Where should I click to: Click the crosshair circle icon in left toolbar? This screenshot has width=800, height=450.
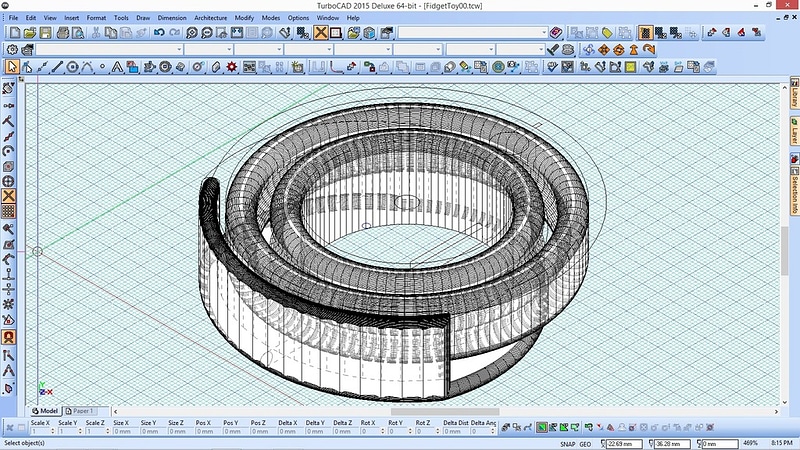pyautogui.click(x=8, y=181)
